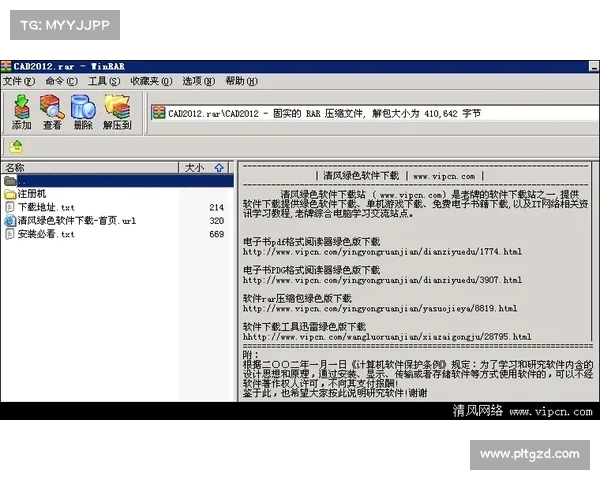Click size value 320
Viewport: 600px width, 480px height.
pyautogui.click(x=217, y=221)
